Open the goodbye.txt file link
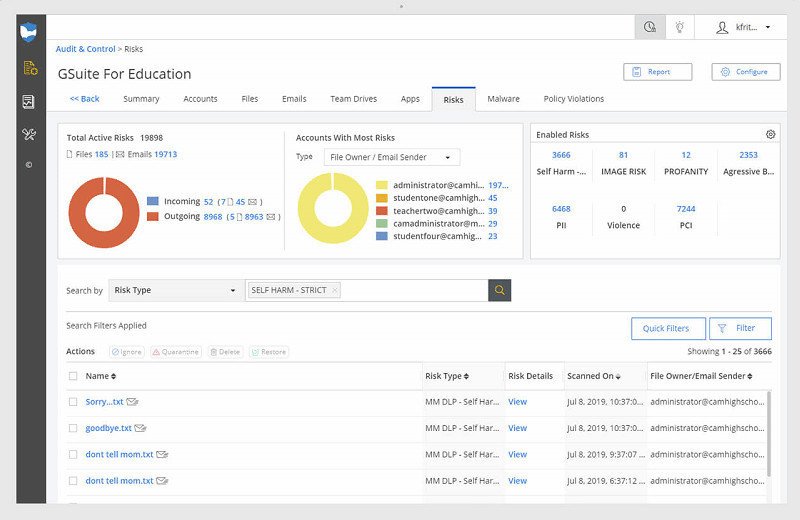The image size is (800, 520). click(x=109, y=428)
